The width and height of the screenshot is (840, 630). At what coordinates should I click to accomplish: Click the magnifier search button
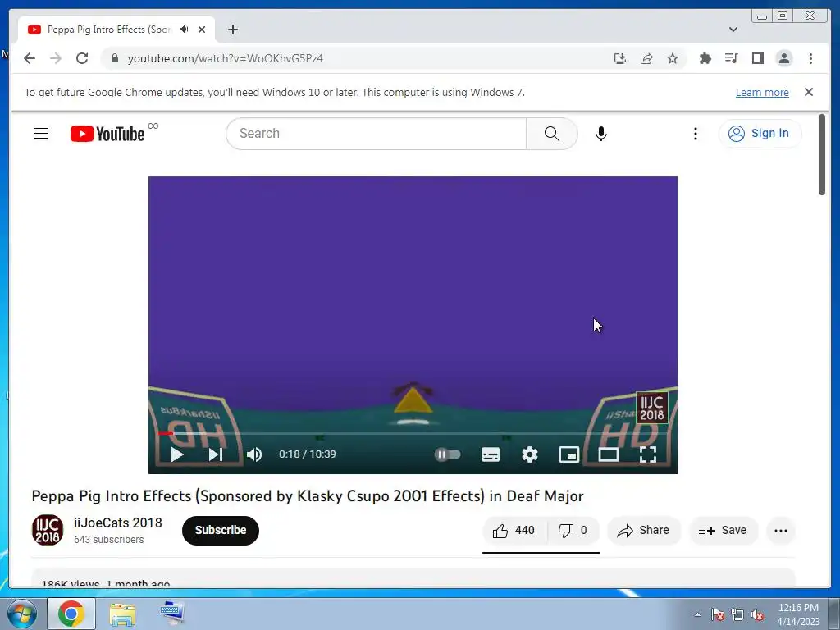pos(552,134)
